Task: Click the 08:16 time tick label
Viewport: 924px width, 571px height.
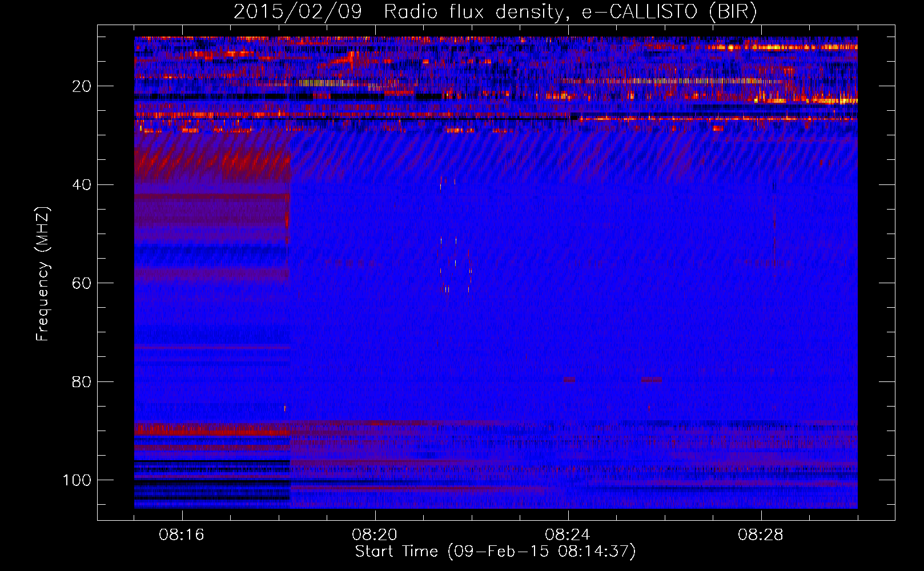Action: click(182, 535)
